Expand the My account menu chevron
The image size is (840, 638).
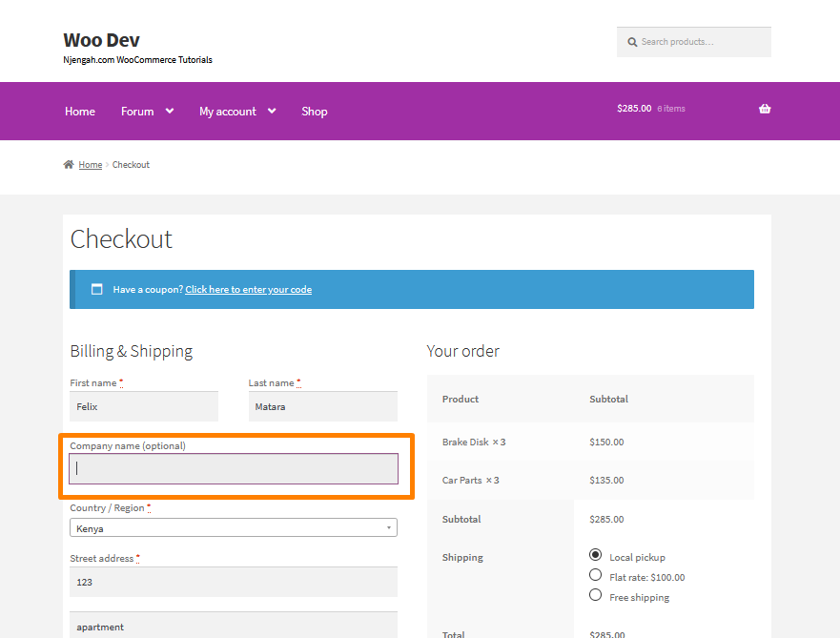pyautogui.click(x=272, y=111)
